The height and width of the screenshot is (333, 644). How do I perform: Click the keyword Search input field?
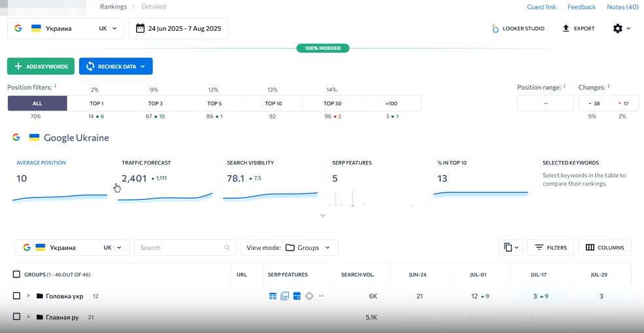pos(180,248)
